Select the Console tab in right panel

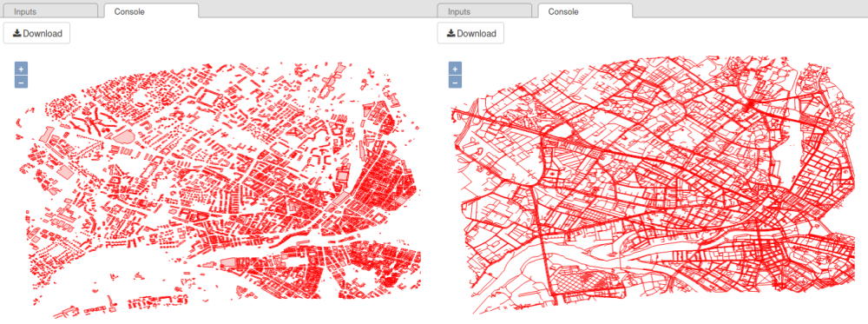[x=584, y=11]
